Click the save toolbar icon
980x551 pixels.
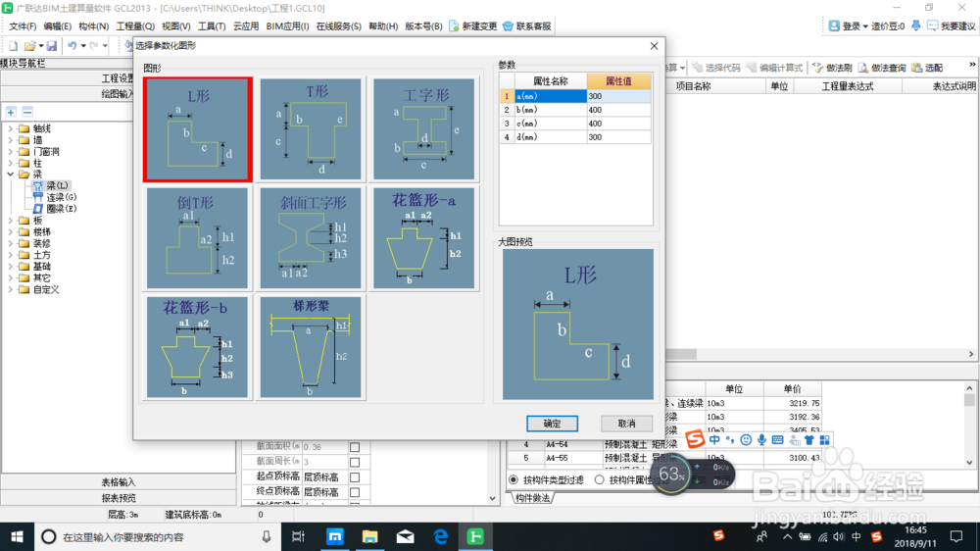pos(52,46)
